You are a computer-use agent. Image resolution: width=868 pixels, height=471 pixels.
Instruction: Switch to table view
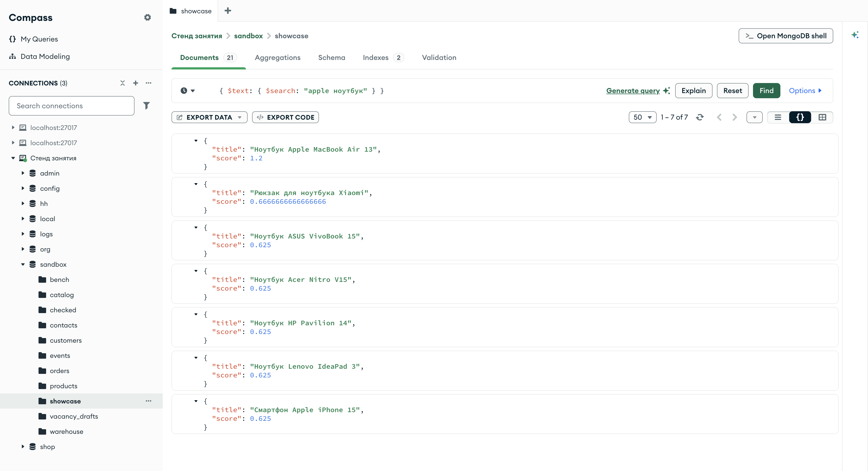pyautogui.click(x=822, y=117)
